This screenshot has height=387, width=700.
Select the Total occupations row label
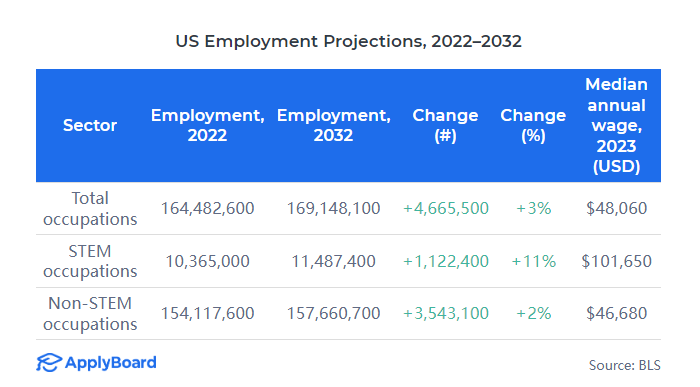[90, 208]
